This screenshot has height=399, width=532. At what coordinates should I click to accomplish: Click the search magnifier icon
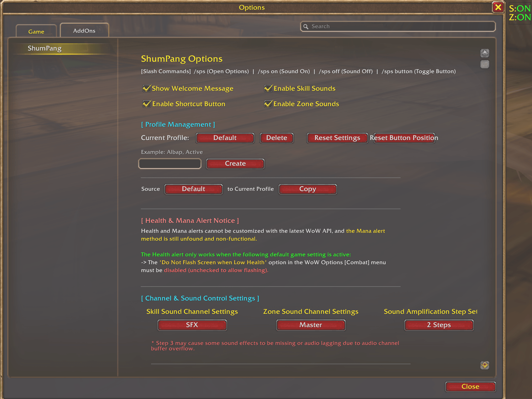[x=306, y=27]
